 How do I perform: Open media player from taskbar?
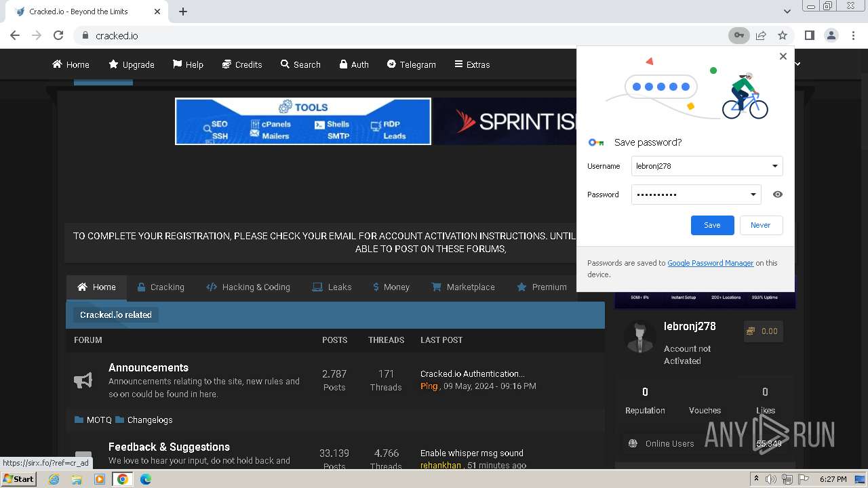coord(100,479)
